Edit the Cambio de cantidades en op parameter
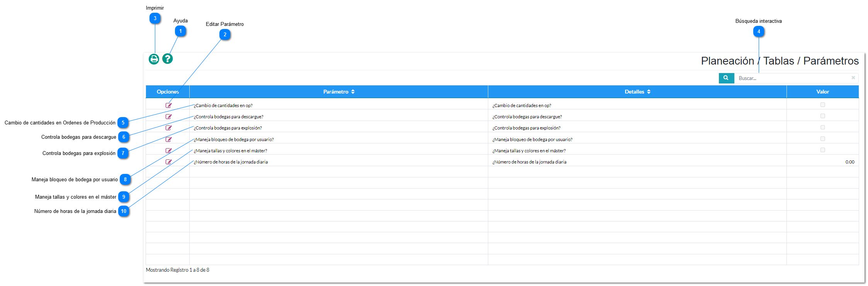868x286 pixels. coord(168,105)
